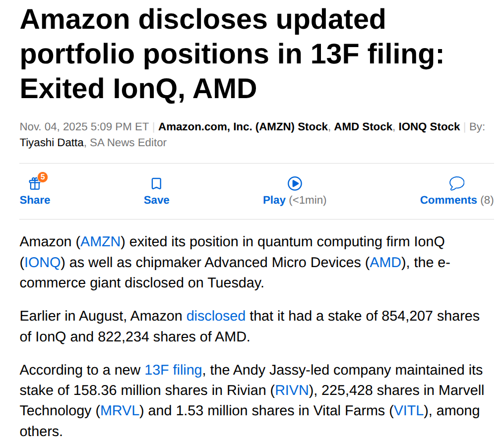This screenshot has width=504, height=444.
Task: Click the Share text label
Action: point(35,200)
